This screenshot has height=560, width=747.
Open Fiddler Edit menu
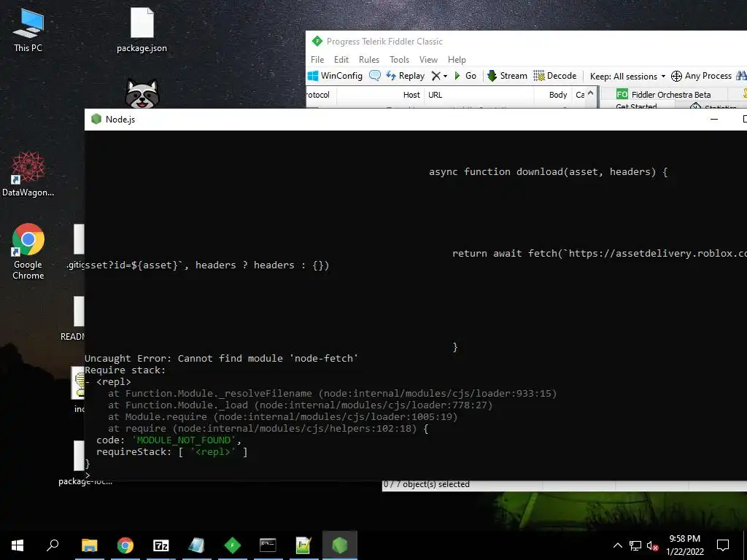[x=341, y=60]
